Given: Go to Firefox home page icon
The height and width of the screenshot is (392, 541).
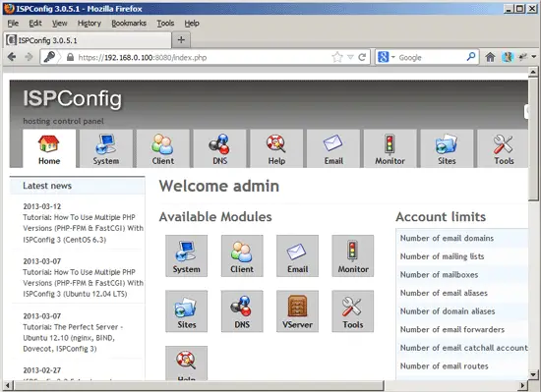Looking at the screenshot, I should click(490, 57).
